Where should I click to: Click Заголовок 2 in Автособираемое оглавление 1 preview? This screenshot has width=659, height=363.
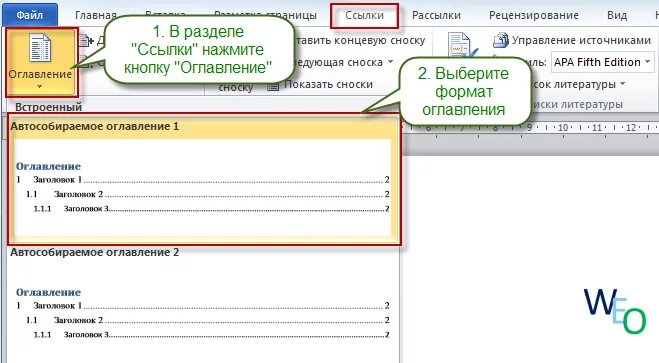(79, 194)
